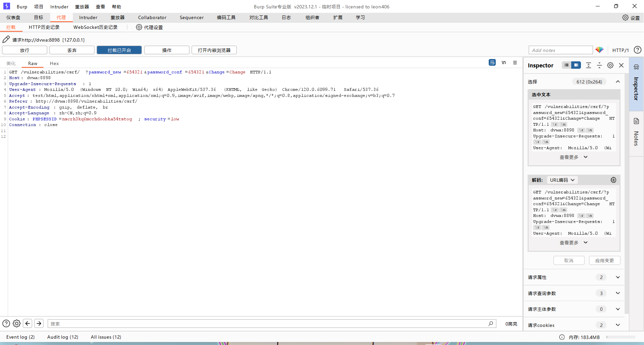Click the add decoding plus icon
Image resolution: width=644 pixels, height=345 pixels.
613,180
